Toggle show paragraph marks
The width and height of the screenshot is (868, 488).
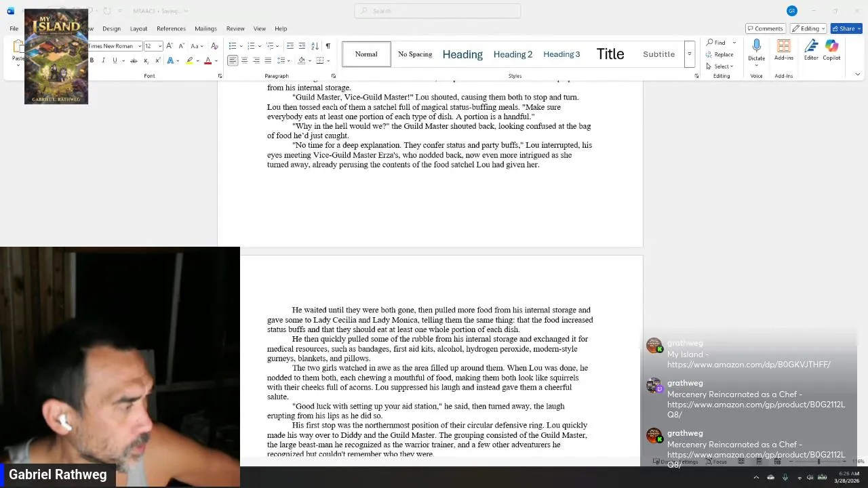[x=328, y=46]
